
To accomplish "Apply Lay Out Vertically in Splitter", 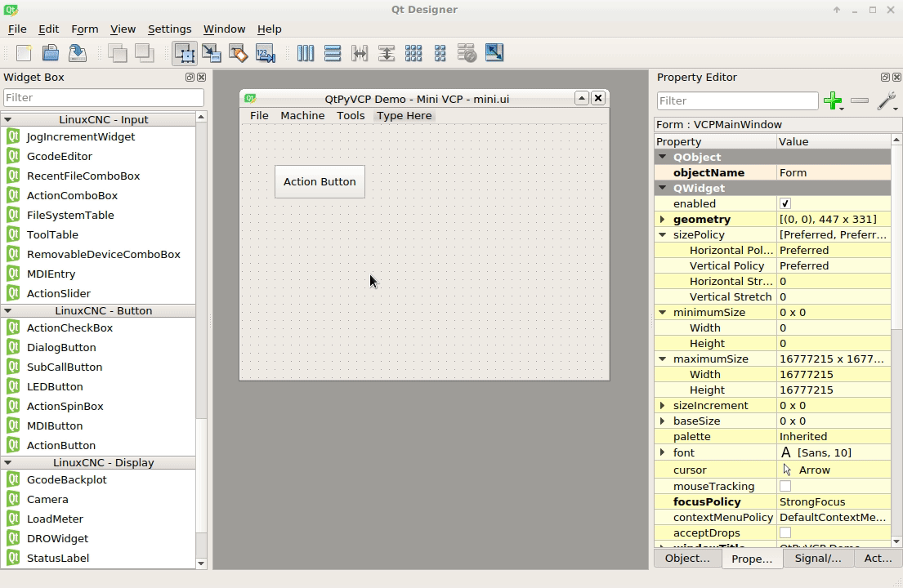I will (x=387, y=54).
